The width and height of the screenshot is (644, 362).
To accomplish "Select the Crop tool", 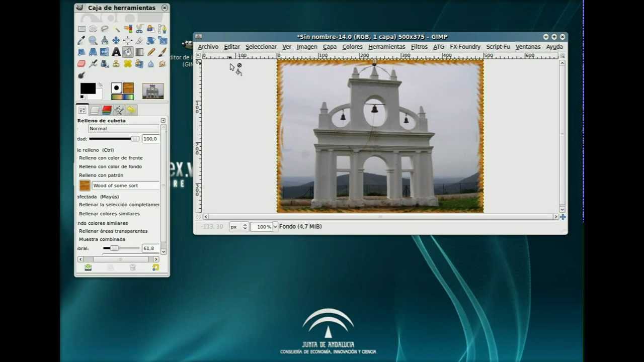I will [139, 40].
